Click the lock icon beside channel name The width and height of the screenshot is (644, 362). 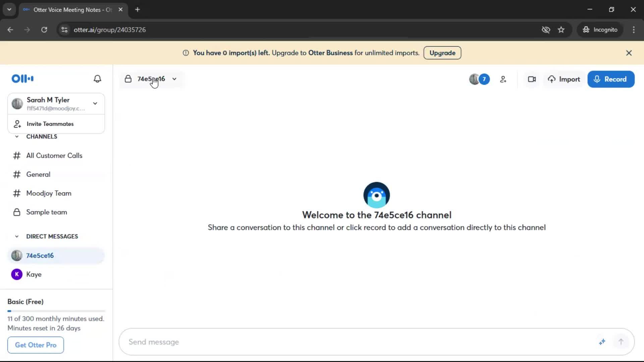coord(128,79)
